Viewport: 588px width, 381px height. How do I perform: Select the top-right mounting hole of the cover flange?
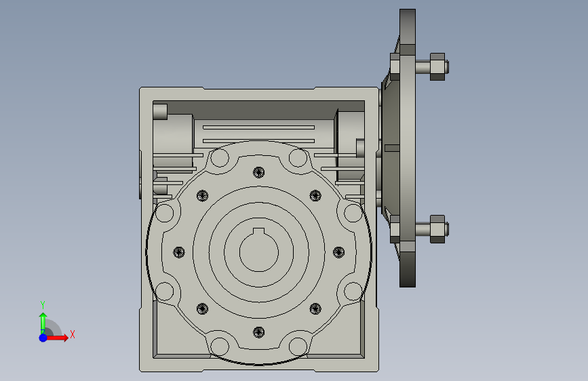298,158
